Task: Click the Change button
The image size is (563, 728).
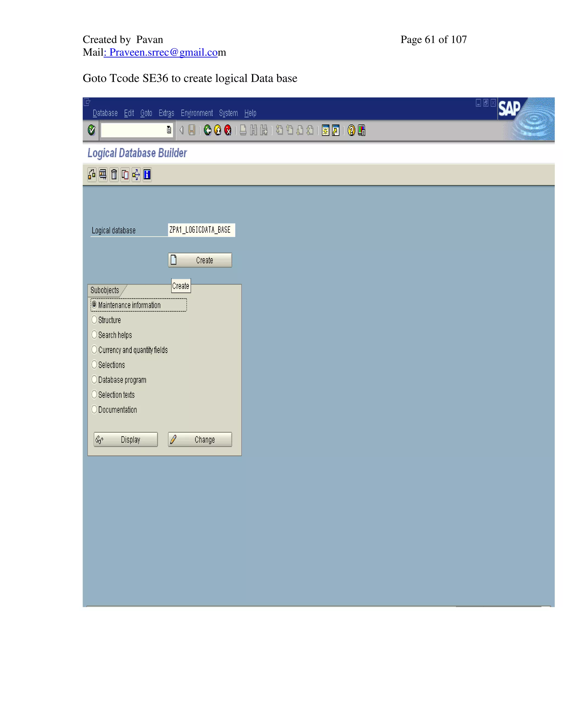Action: coord(200,439)
